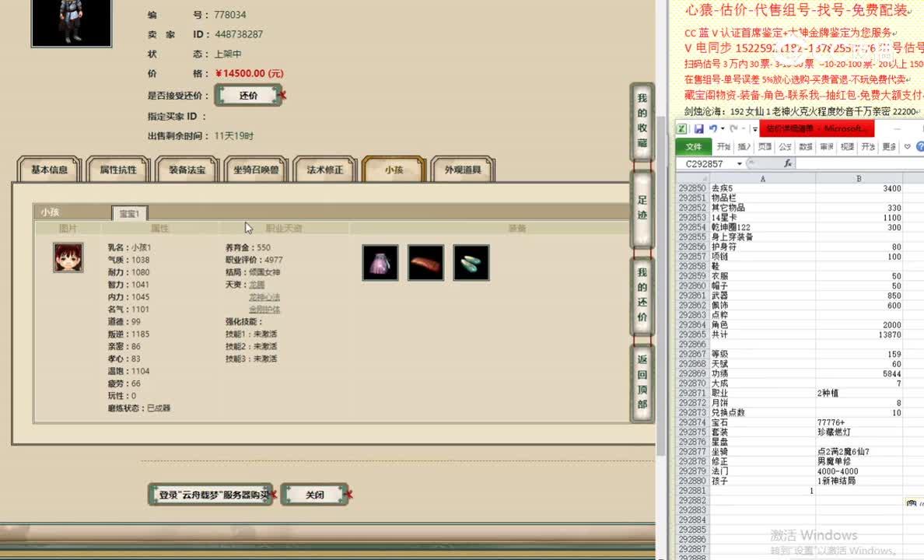The image size is (924, 560).
Task: Click the heart icon beside the ribbon tabs
Action: 906,146
